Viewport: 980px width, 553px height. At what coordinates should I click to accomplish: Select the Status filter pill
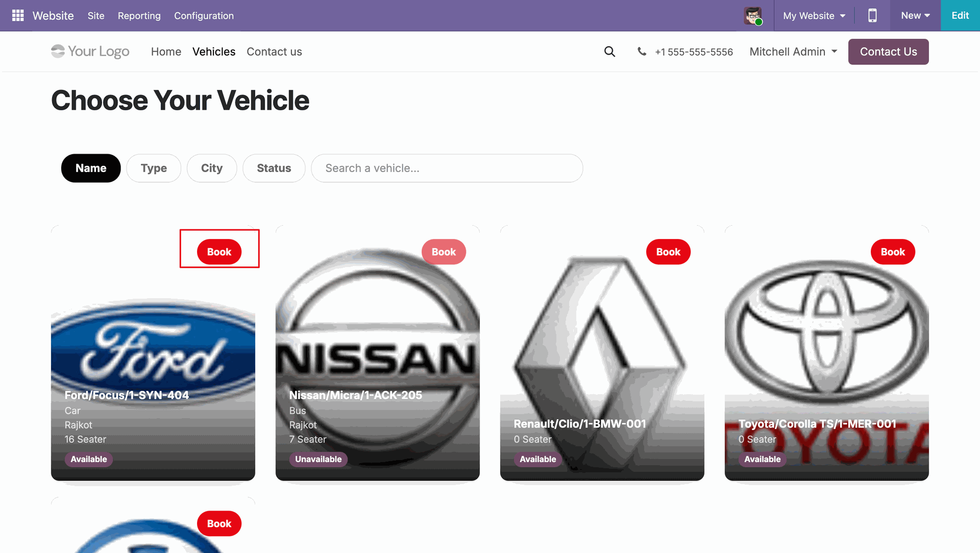pyautogui.click(x=274, y=168)
